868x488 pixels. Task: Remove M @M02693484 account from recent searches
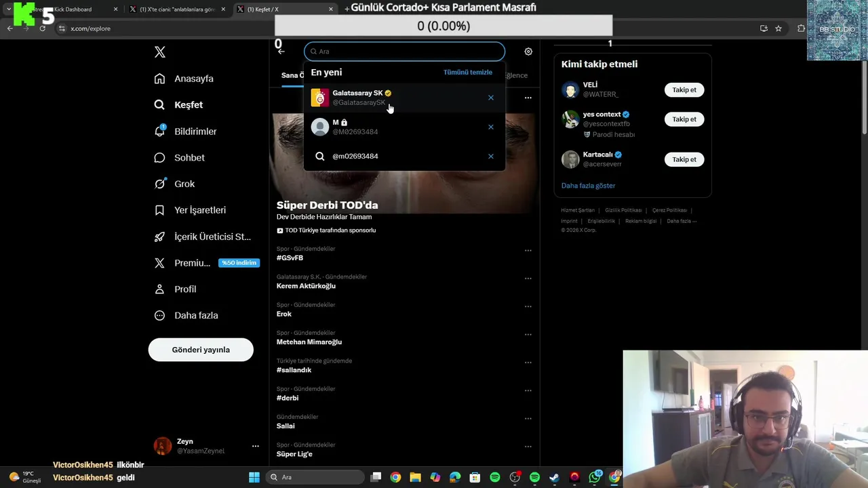point(491,127)
